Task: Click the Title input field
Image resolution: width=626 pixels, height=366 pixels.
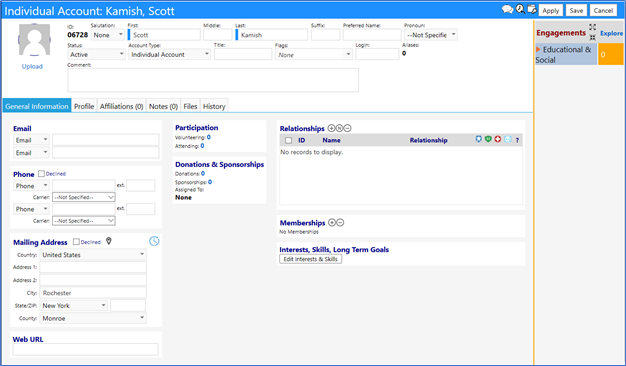Action: [243, 55]
